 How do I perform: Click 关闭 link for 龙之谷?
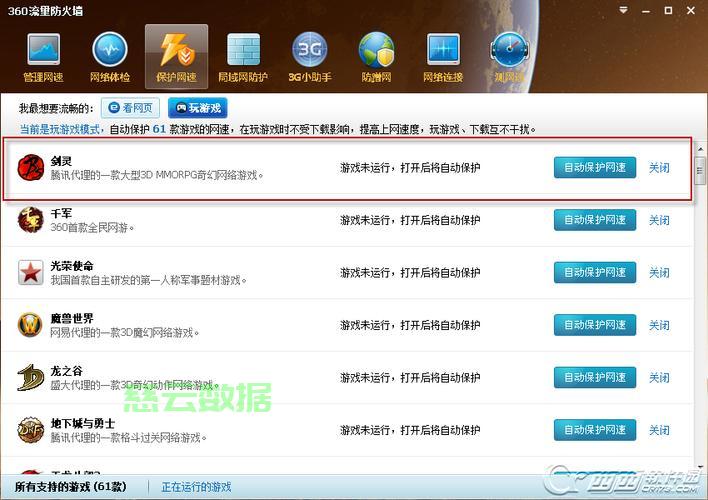point(659,377)
